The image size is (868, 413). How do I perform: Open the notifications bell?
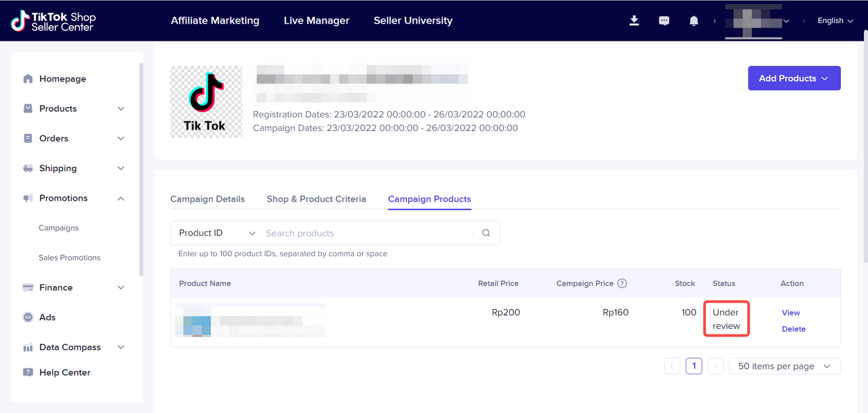pos(694,21)
